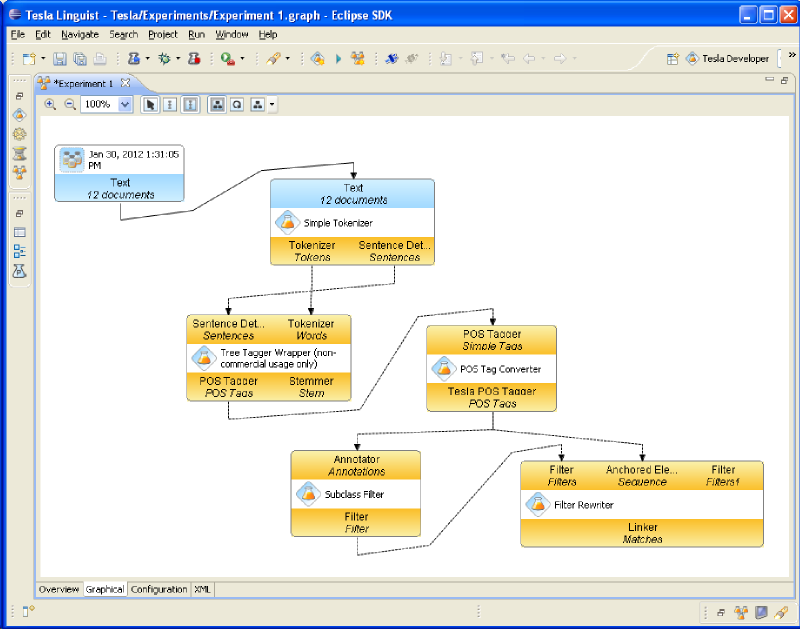Click the flask icon left of Run arrow
Viewport: 800px width, 629px height.
(x=317, y=59)
